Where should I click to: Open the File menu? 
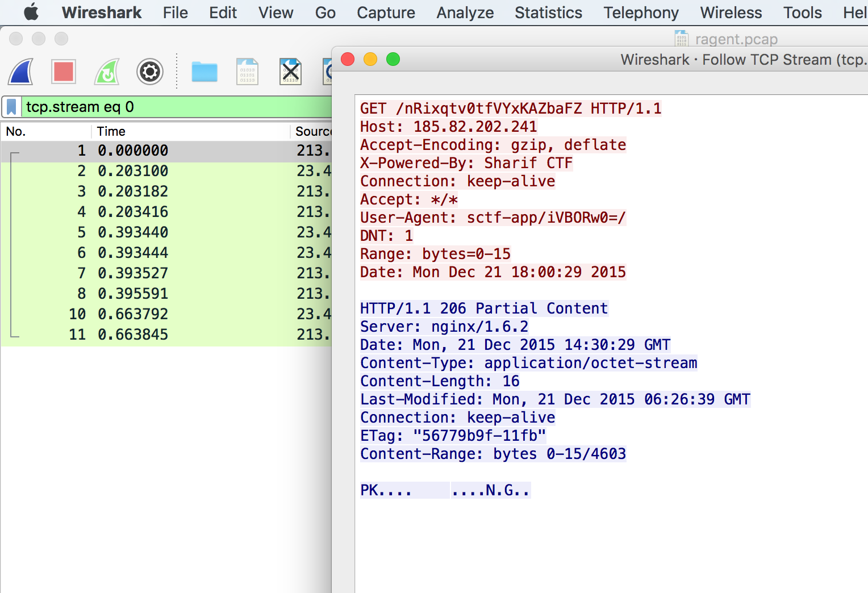point(175,12)
